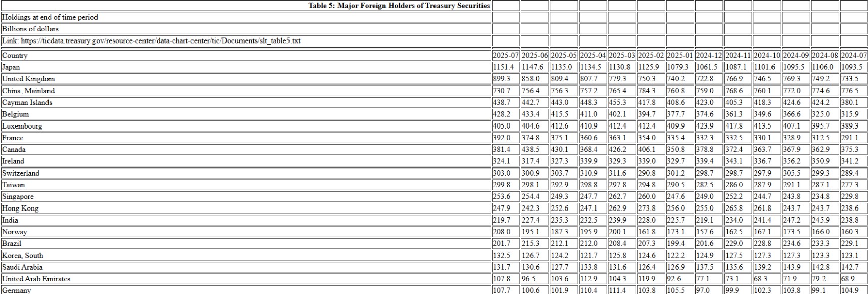Viewport: 868px width, 294px height.
Task: Click the China, Mainland row label
Action: tap(28, 91)
